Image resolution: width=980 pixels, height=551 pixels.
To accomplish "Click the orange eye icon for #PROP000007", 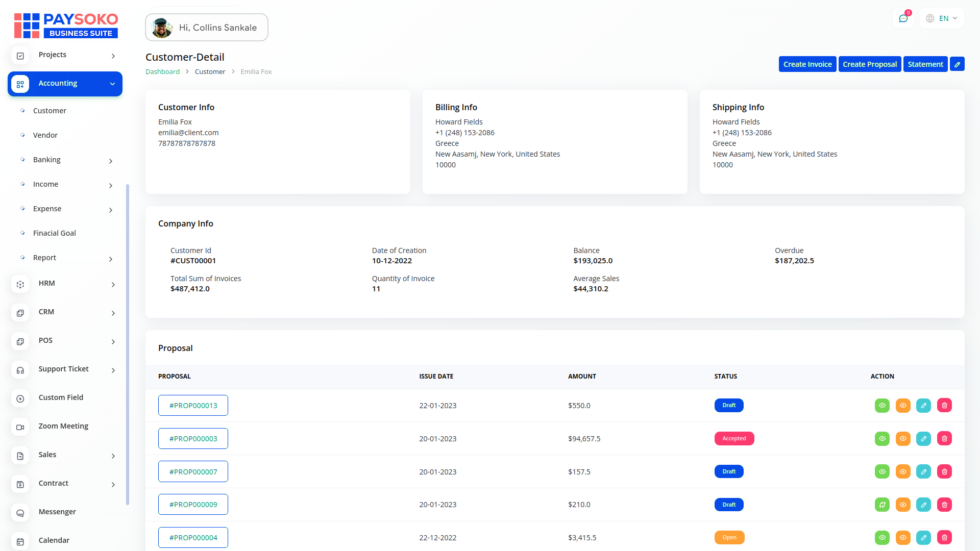I will (x=903, y=472).
